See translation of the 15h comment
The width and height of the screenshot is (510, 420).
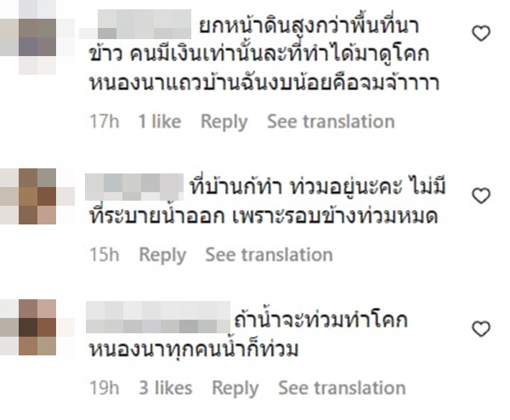[269, 254]
